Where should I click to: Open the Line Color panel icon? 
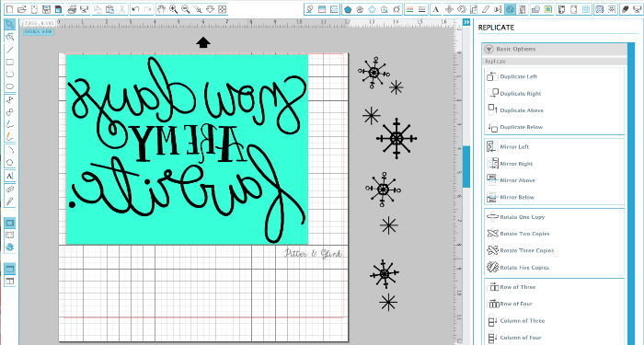(409, 8)
